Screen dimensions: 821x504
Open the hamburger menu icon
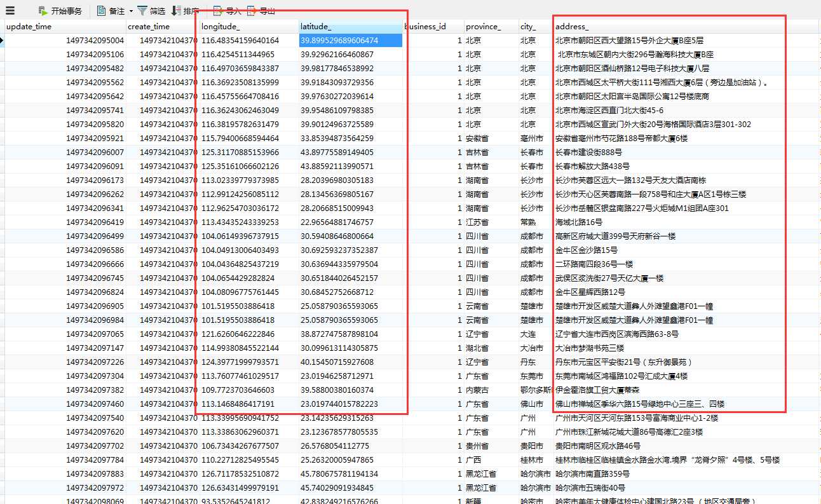[11, 11]
